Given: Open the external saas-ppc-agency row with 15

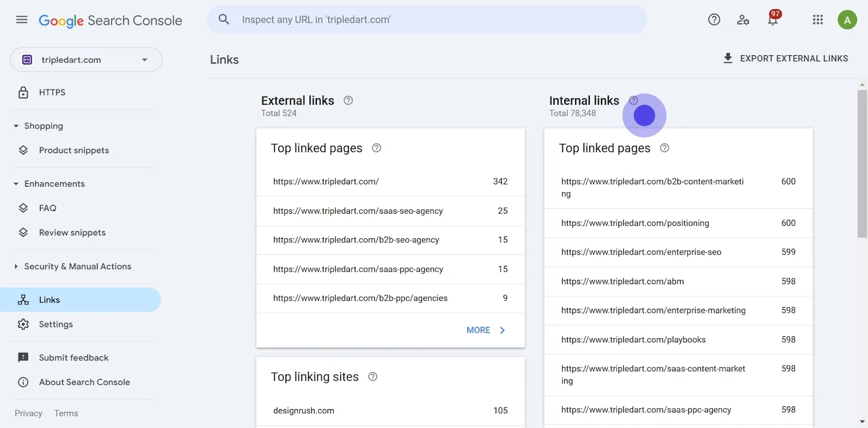Looking at the screenshot, I should pos(391,269).
